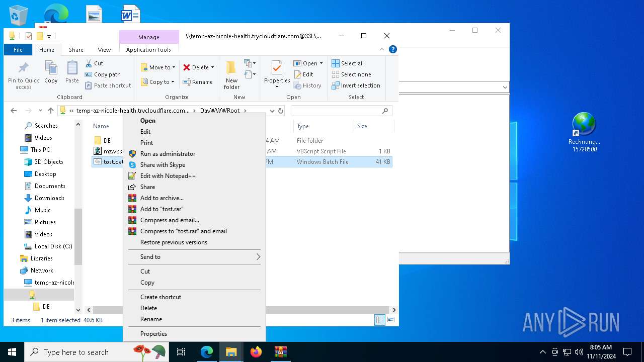Open WinRAR from taskbar
Viewport: 644px width, 362px height.
(x=281, y=352)
